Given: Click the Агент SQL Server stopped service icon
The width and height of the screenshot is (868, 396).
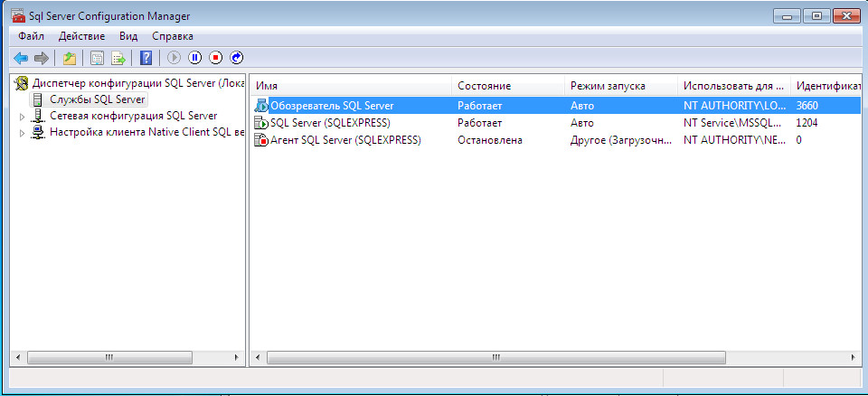Looking at the screenshot, I should 260,141.
